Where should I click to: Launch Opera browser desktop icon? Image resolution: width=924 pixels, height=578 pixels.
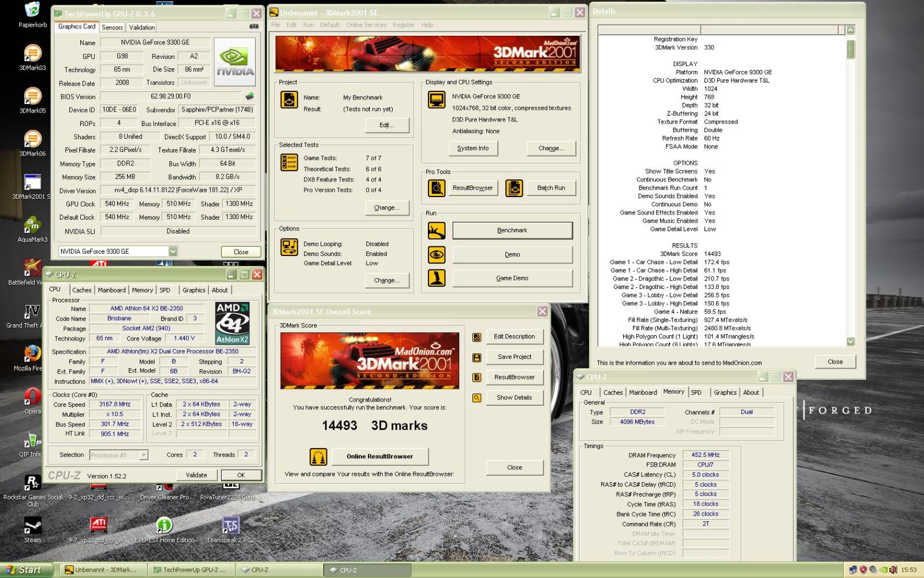click(x=32, y=397)
